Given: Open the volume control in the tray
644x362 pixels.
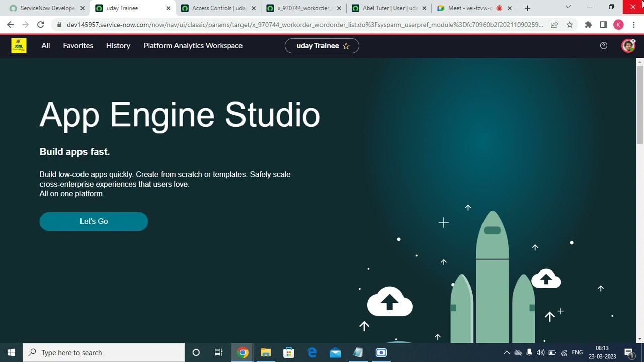Looking at the screenshot, I should point(541,353).
